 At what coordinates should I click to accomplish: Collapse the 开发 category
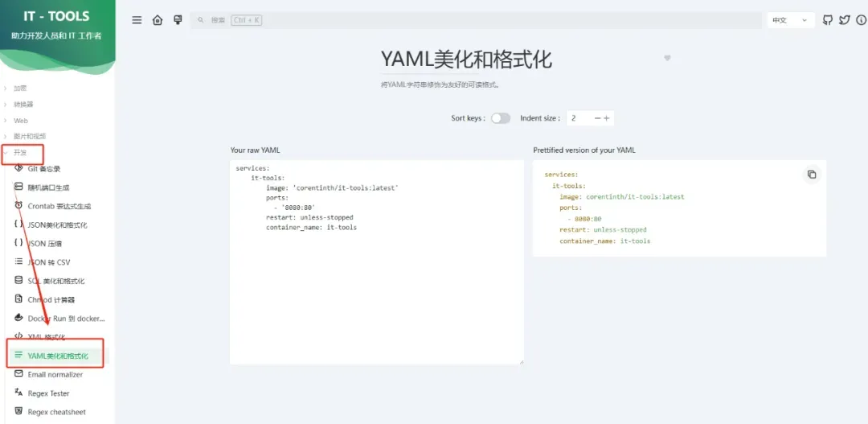(20, 152)
